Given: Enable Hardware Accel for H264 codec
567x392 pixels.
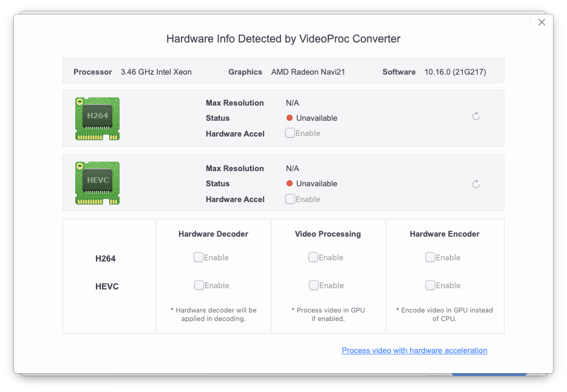Looking at the screenshot, I should (290, 133).
